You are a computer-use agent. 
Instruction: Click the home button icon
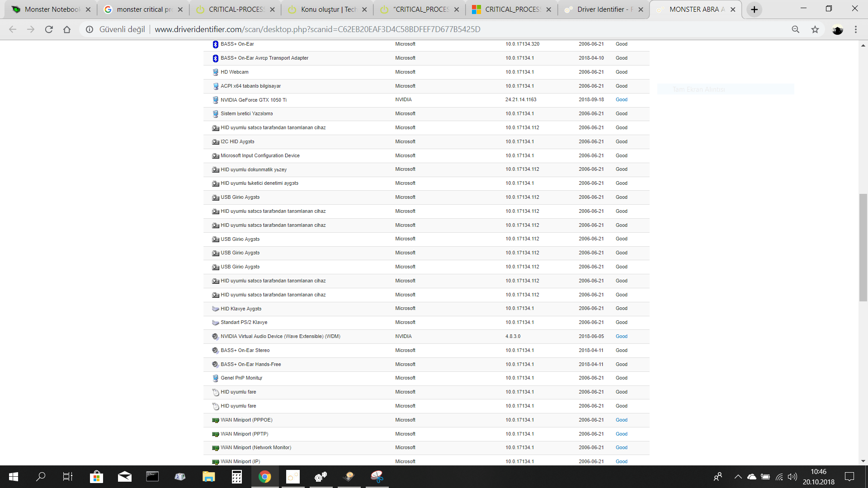pos(67,29)
